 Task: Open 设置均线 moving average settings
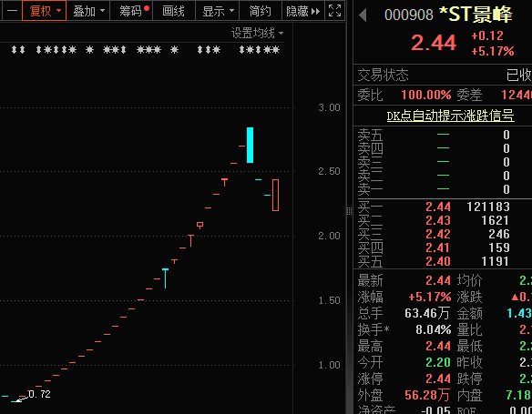(x=257, y=33)
